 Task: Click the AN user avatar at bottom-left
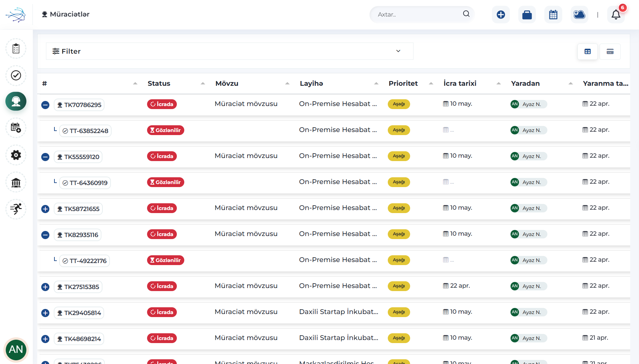16,349
